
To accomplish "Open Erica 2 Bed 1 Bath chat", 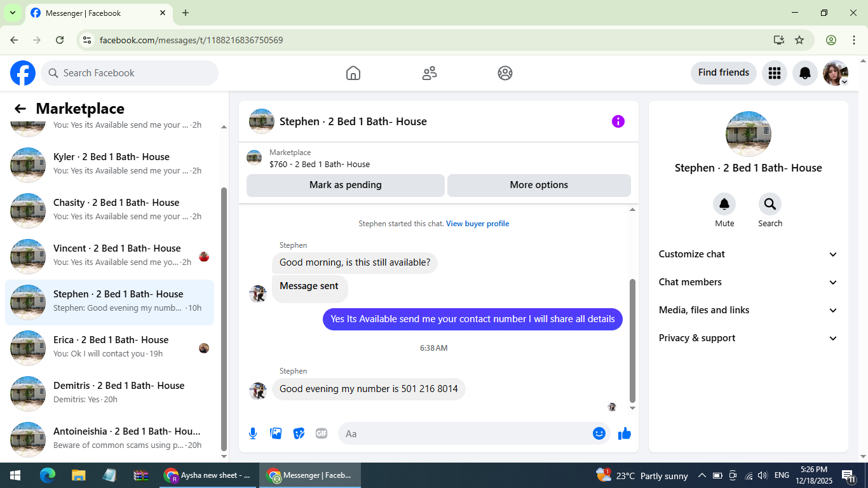I will tap(110, 348).
